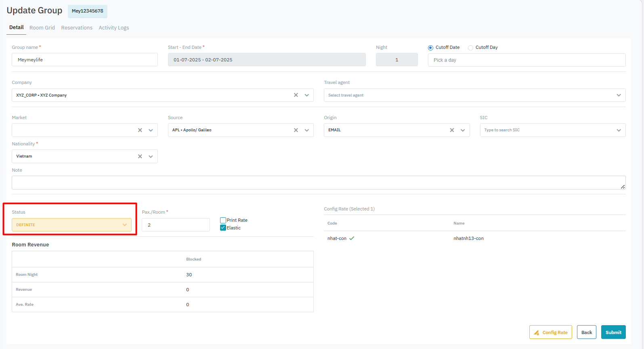The image size is (644, 349).
Task: Click the green checkmark beside nhat-con
Action: [352, 238]
